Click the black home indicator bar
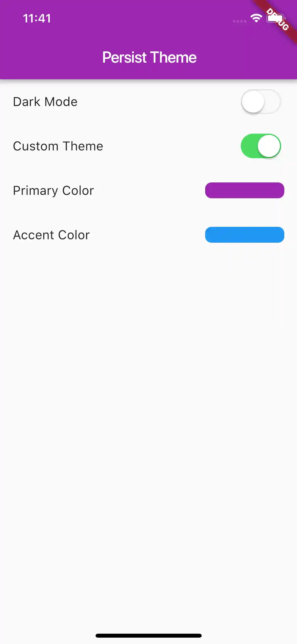 click(x=148, y=636)
